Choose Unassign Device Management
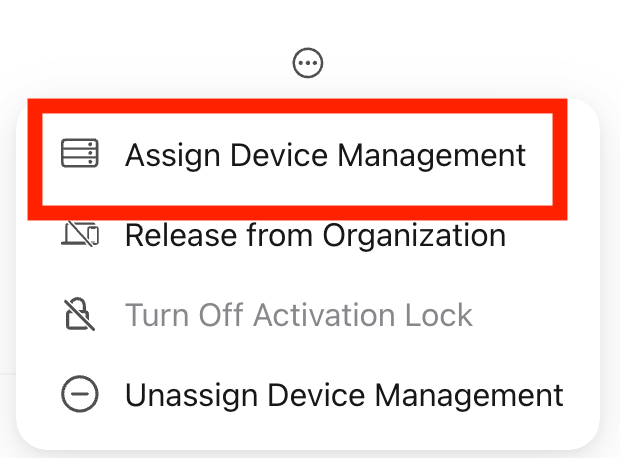This screenshot has height=458, width=620. click(x=343, y=394)
